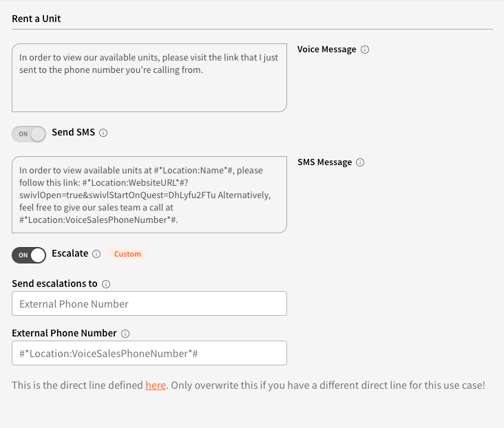Image resolution: width=504 pixels, height=428 pixels.
Task: Focus the Voice Message text area
Action: point(149,77)
